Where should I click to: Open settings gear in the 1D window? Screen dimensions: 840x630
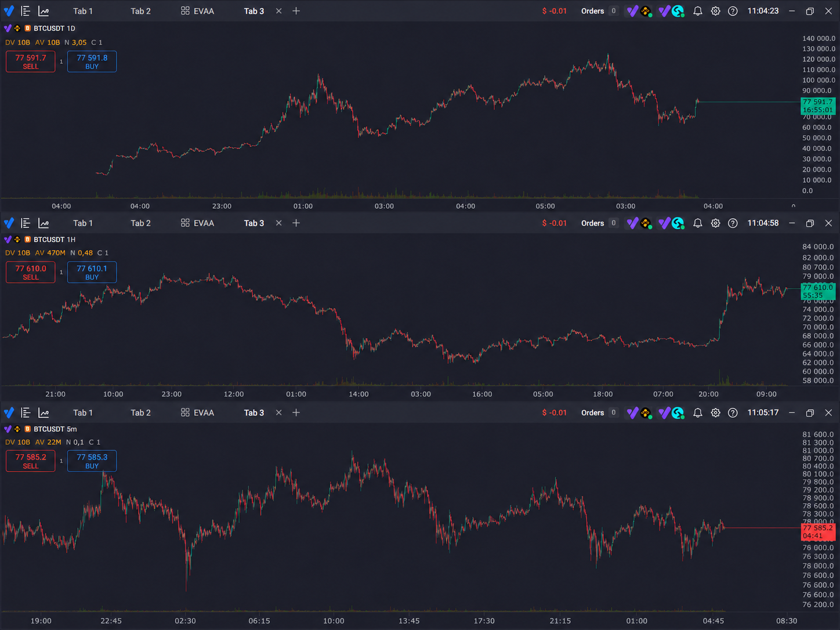[x=715, y=11]
